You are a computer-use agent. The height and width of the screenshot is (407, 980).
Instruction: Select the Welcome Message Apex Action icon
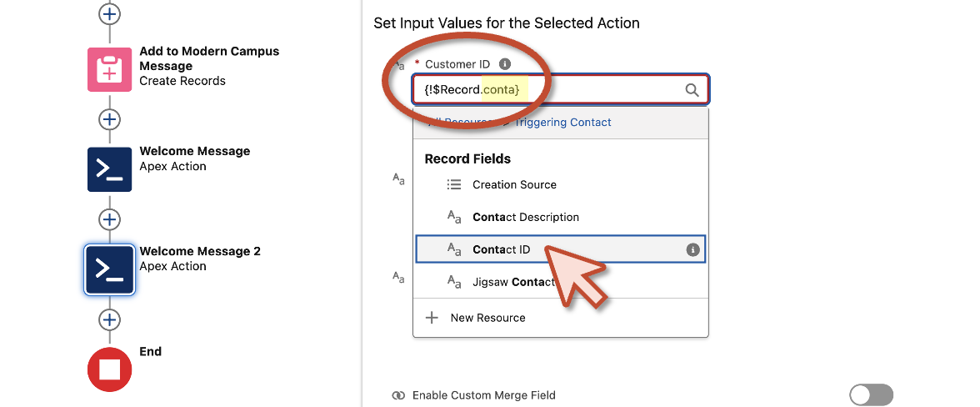tap(109, 169)
